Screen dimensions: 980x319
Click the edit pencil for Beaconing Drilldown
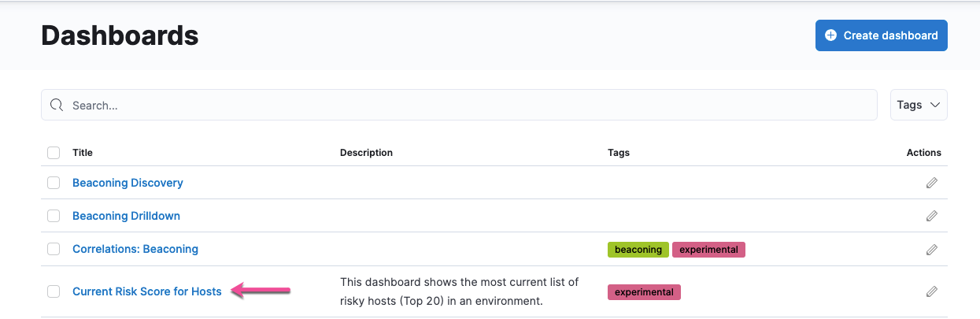point(931,216)
